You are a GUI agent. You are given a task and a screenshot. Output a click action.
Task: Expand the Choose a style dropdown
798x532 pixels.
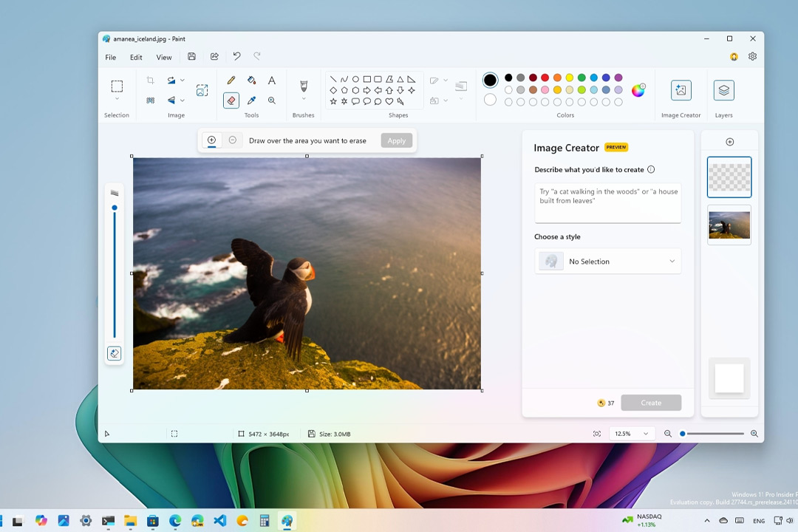coord(607,262)
